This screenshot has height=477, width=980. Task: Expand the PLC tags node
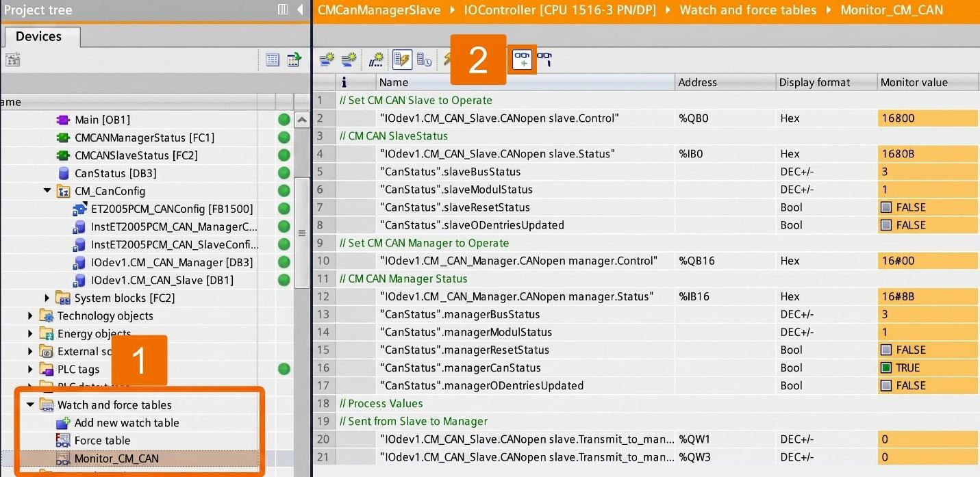[30, 369]
